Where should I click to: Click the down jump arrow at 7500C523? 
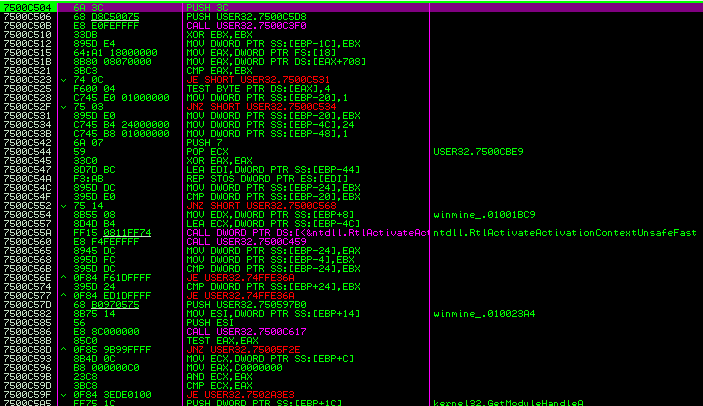[x=64, y=80]
